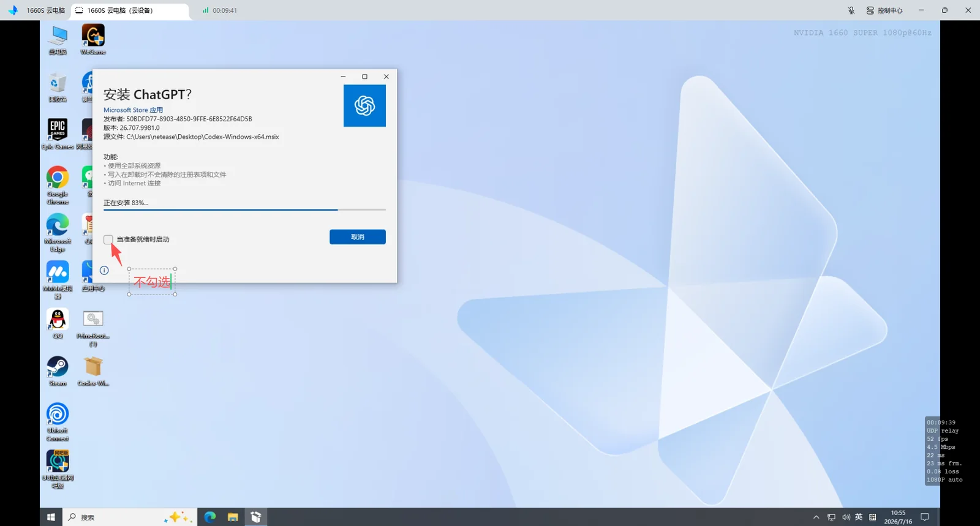Launch the Ubisoft Connect desktop shortcut
Screen dimensions: 980x526
pyautogui.click(x=58, y=422)
